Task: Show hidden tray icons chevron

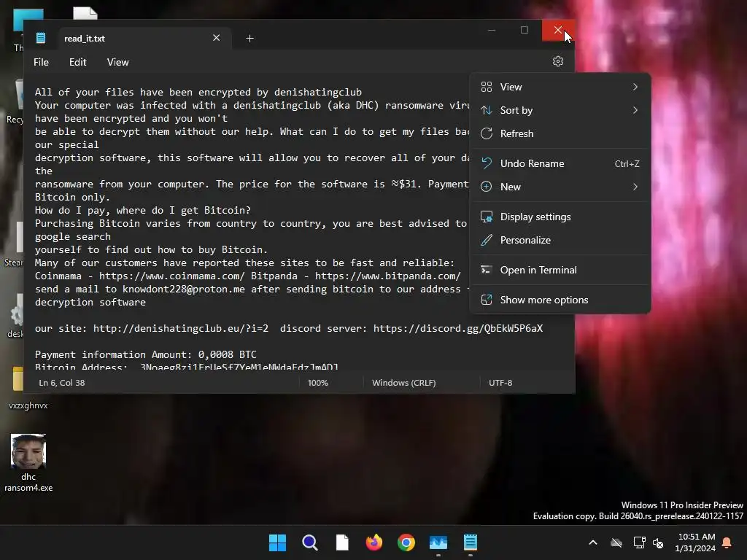Action: point(593,542)
